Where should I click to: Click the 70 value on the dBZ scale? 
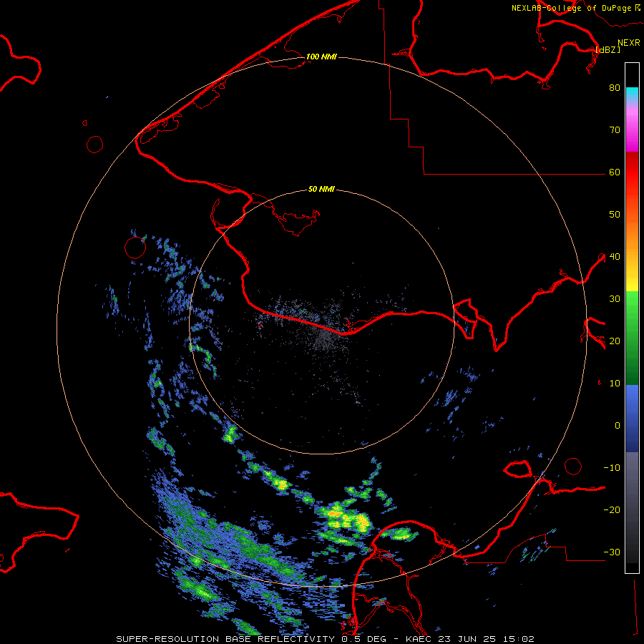pos(615,130)
